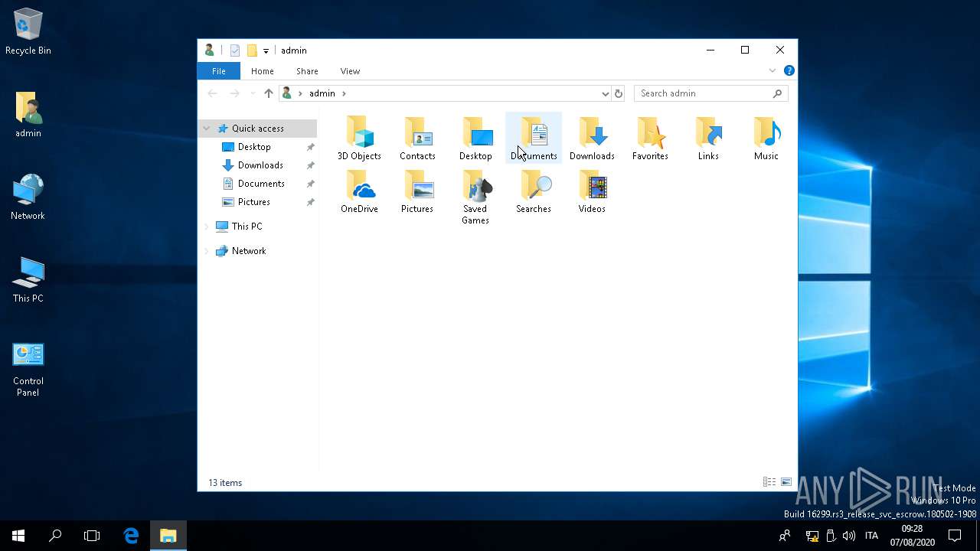Open the Share ribbon tab

(307, 71)
